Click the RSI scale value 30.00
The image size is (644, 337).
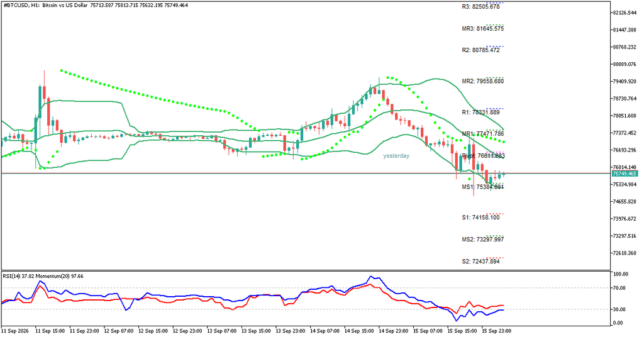click(x=620, y=309)
